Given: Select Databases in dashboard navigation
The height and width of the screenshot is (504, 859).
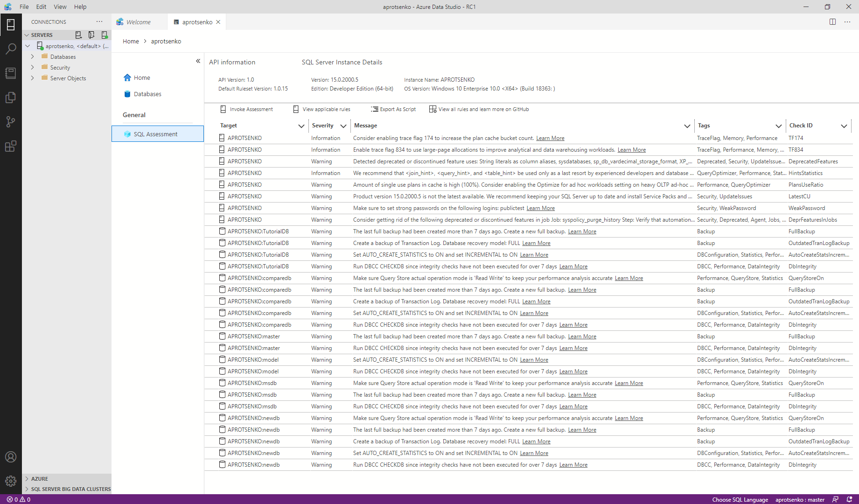Looking at the screenshot, I should click(147, 94).
